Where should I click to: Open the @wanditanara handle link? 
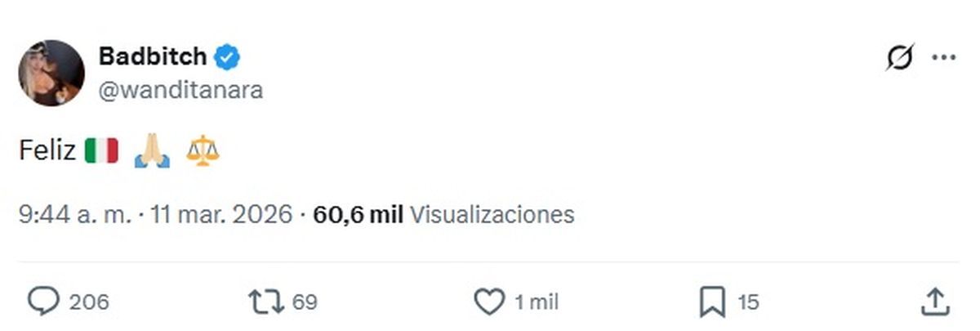(180, 90)
